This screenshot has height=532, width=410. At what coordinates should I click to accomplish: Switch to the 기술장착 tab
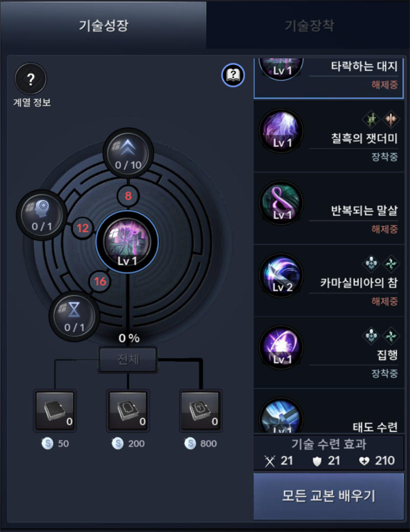[x=309, y=25]
